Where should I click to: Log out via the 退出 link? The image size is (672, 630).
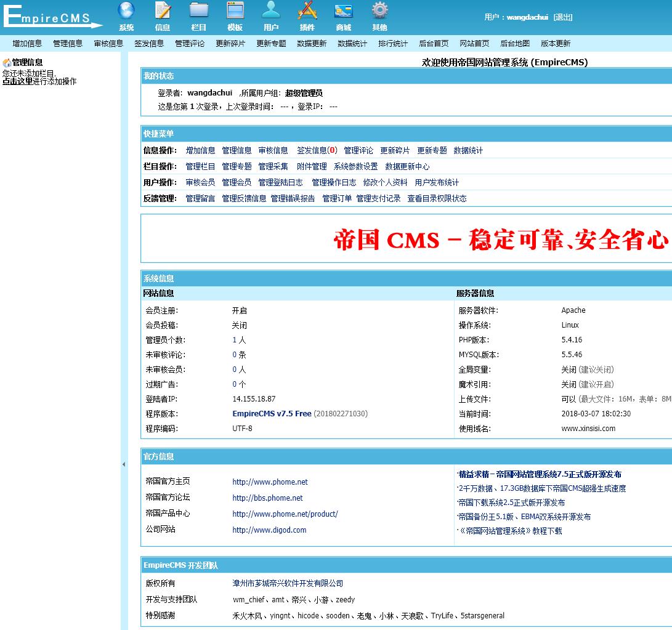(x=564, y=17)
